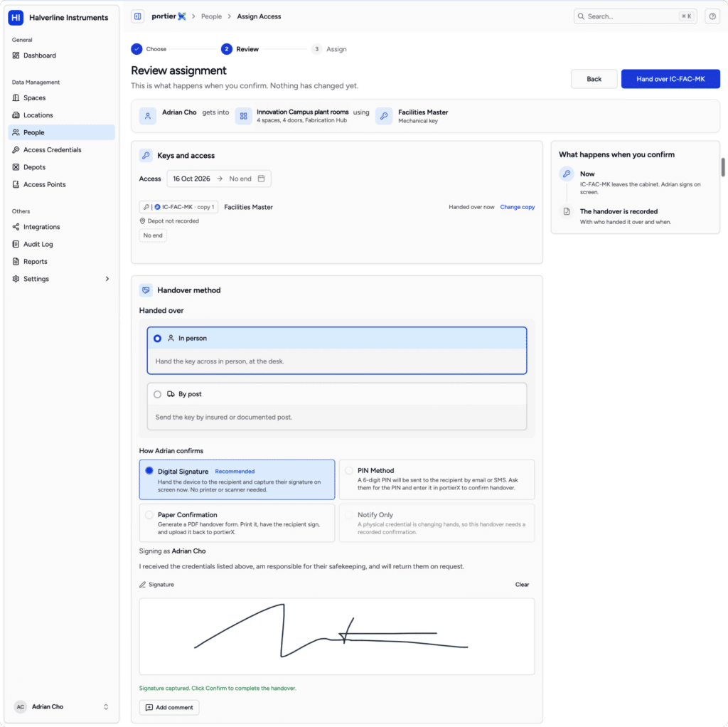Open Locations in the sidebar
The height and width of the screenshot is (727, 728).
[61, 115]
